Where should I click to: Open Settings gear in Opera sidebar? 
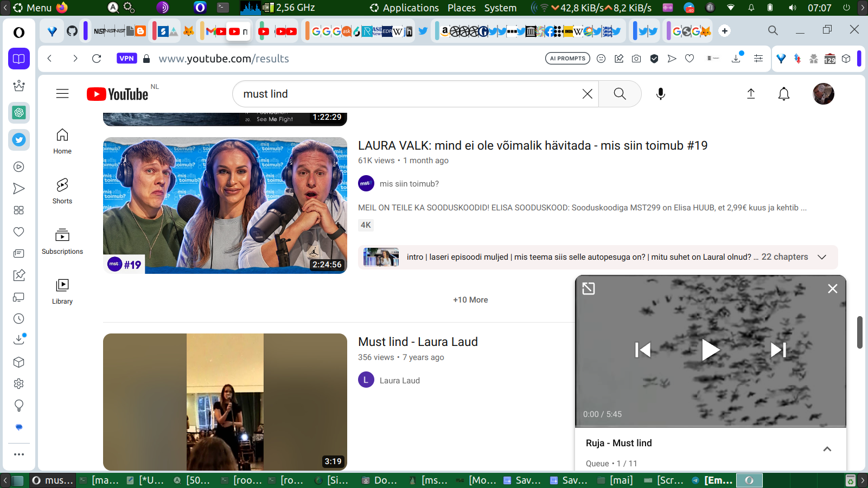click(19, 384)
